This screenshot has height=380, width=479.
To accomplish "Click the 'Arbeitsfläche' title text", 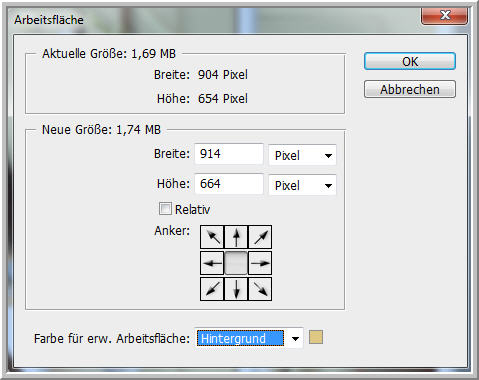I will pos(49,20).
